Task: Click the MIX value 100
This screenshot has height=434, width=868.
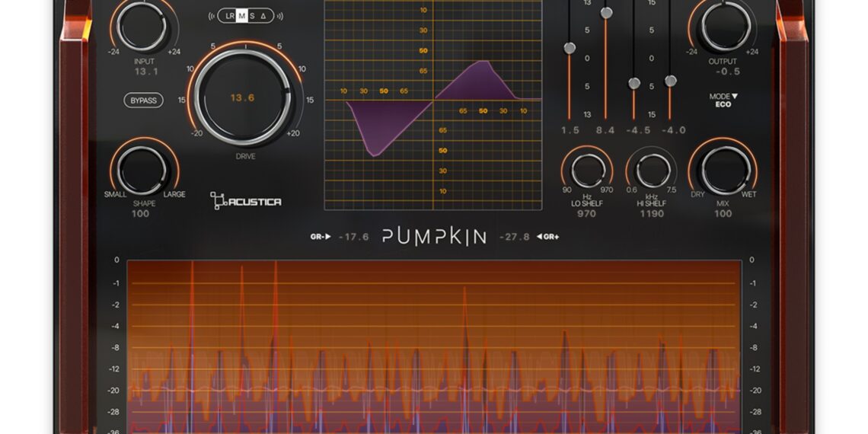Action: 723,214
